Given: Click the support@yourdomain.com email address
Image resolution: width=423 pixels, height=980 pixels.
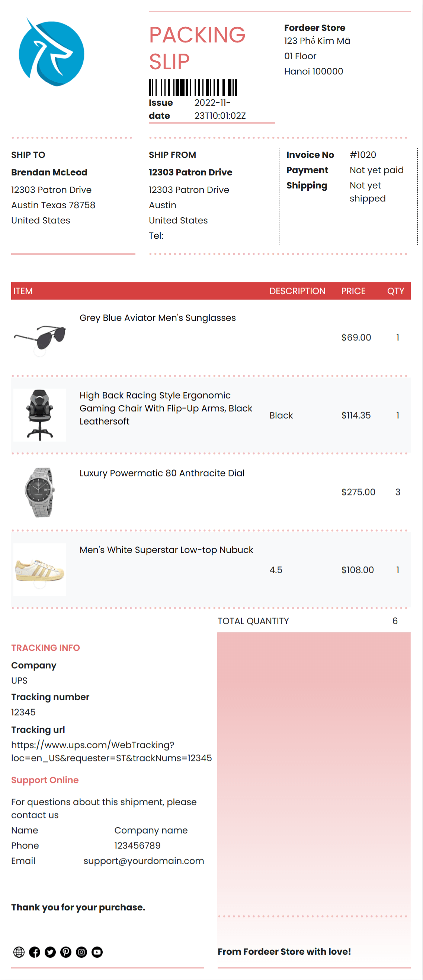Looking at the screenshot, I should point(144,860).
